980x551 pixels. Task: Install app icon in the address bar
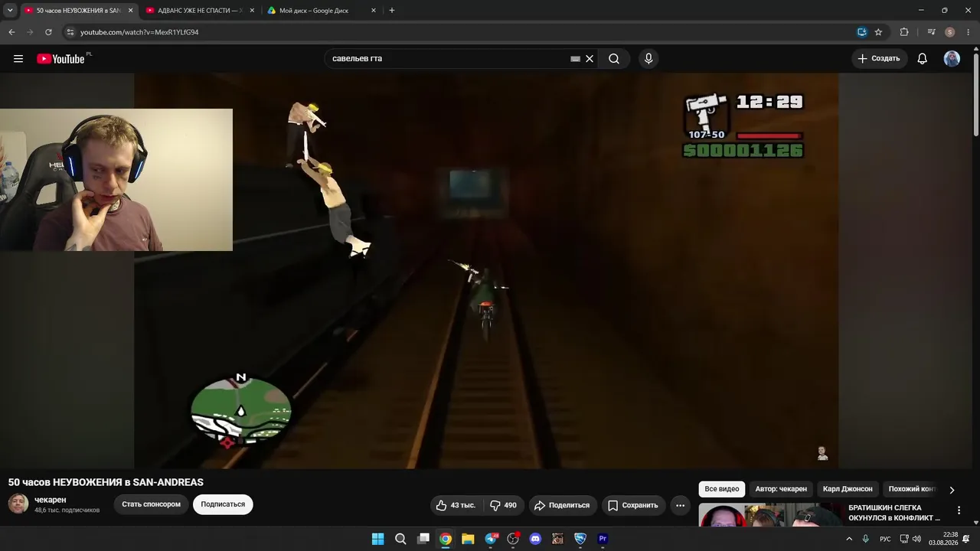862,32
